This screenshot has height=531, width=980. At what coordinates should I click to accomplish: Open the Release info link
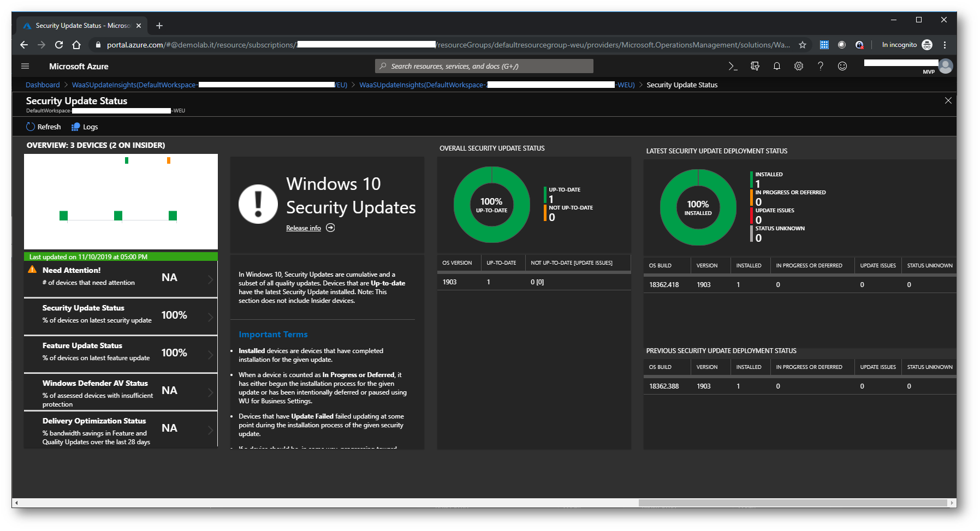click(x=304, y=228)
